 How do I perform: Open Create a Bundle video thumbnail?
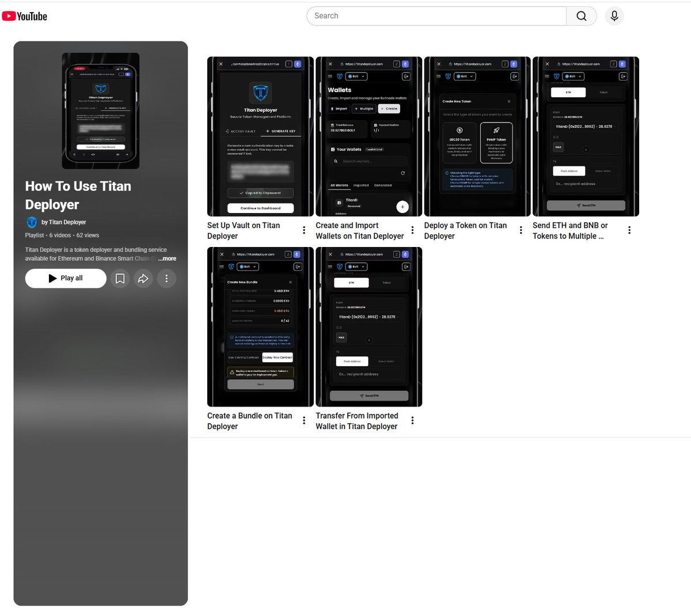260,327
